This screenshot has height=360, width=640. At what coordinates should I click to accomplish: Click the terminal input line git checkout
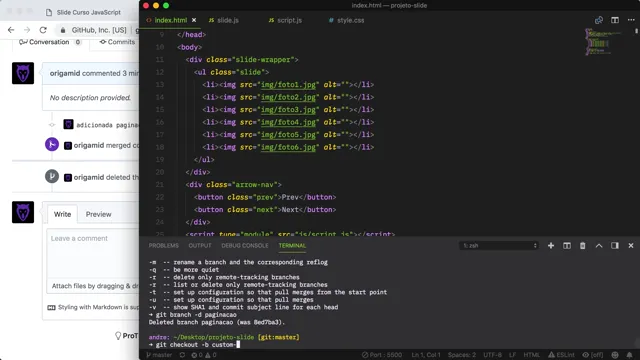pyautogui.click(x=195, y=344)
